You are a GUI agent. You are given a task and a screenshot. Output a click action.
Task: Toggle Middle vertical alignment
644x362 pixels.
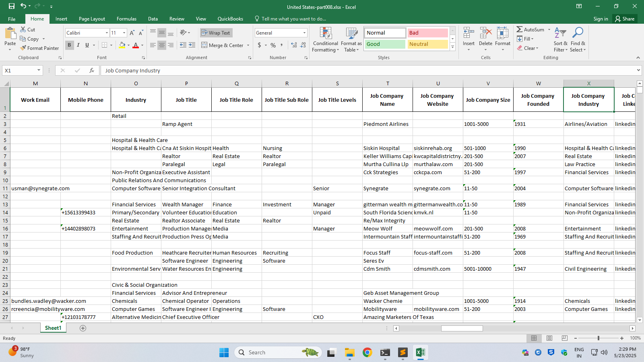pos(162,33)
